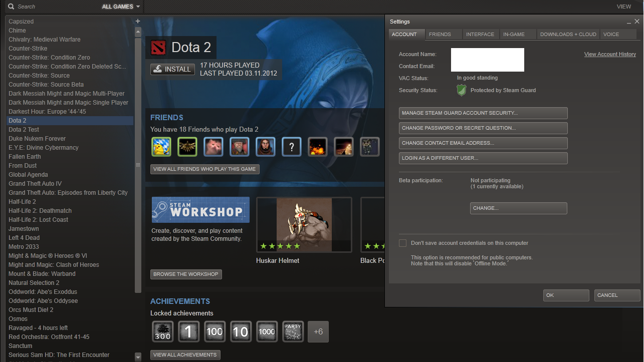Select Chime in the games list
Image resolution: width=644 pixels, height=362 pixels.
coord(70,31)
